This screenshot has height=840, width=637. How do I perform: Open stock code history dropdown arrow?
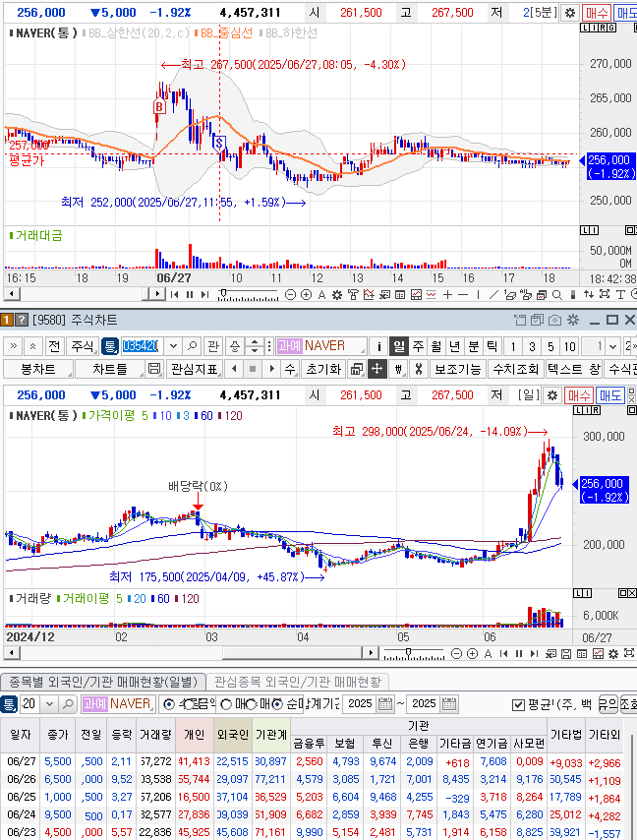[x=173, y=346]
